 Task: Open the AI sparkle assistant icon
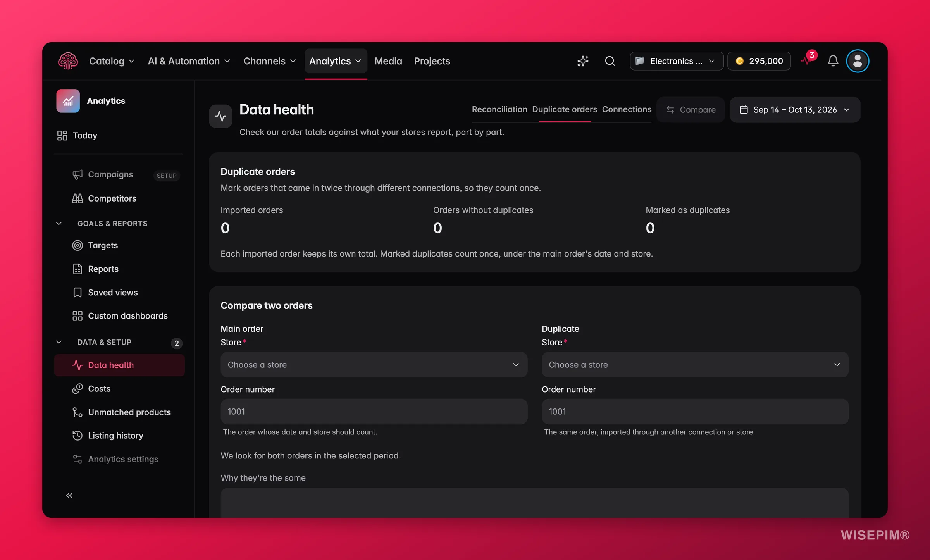pyautogui.click(x=583, y=61)
